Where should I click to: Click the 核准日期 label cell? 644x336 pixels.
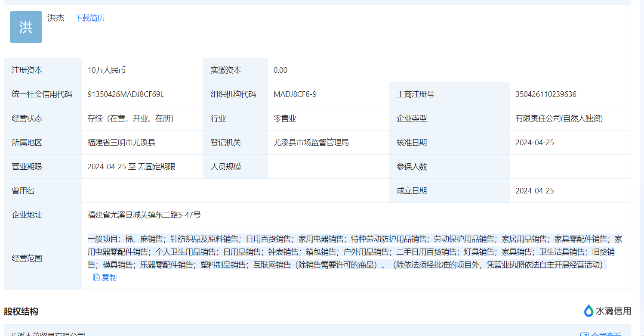[450, 143]
